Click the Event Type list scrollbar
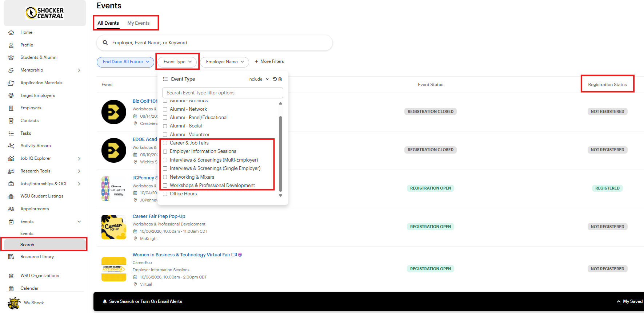Image resolution: width=644 pixels, height=313 pixels. [280, 154]
